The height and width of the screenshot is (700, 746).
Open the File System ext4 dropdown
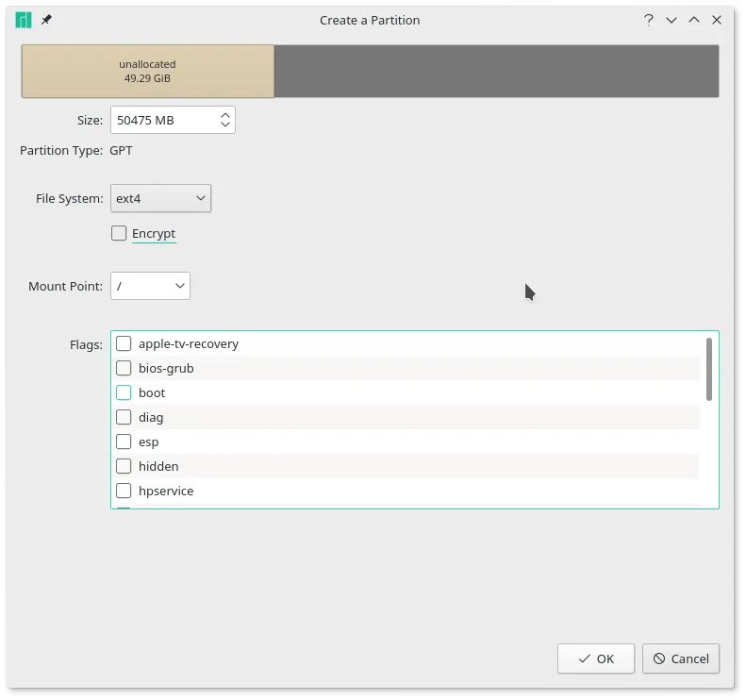(160, 198)
